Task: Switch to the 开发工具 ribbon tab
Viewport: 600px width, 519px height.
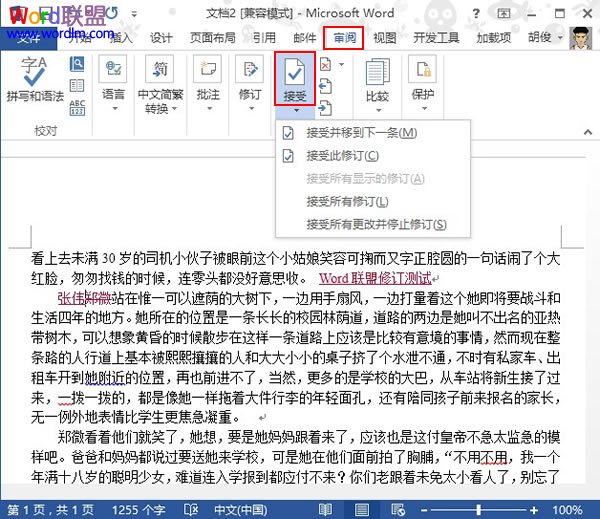Action: coord(436,38)
